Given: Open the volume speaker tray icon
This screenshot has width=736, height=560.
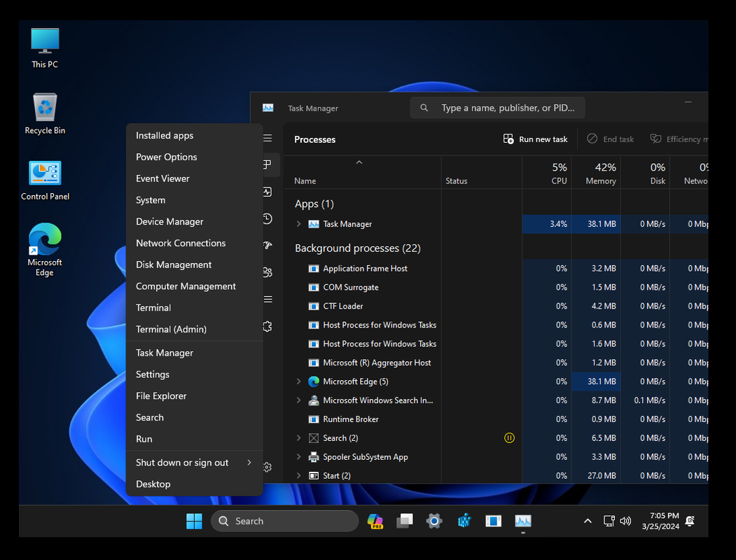Looking at the screenshot, I should [x=625, y=521].
